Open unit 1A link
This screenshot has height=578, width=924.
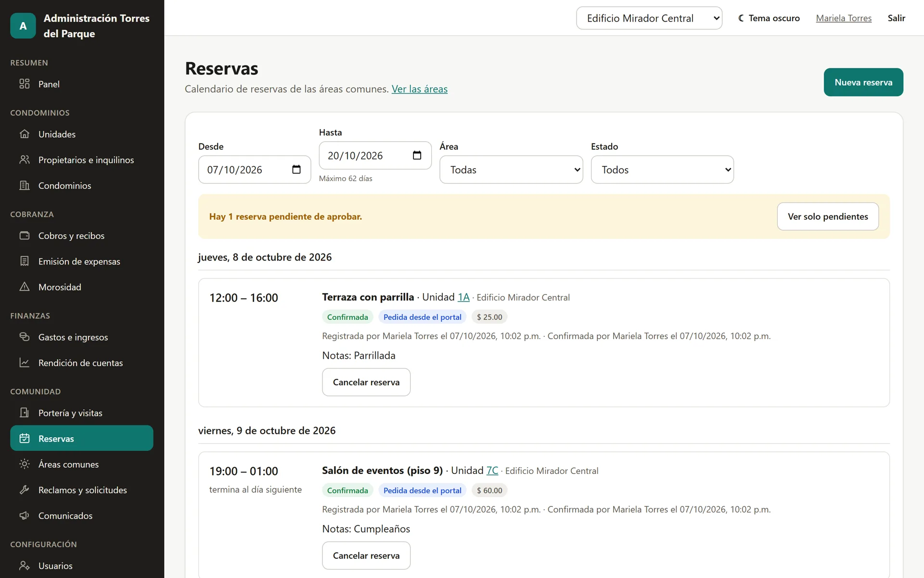(x=463, y=297)
